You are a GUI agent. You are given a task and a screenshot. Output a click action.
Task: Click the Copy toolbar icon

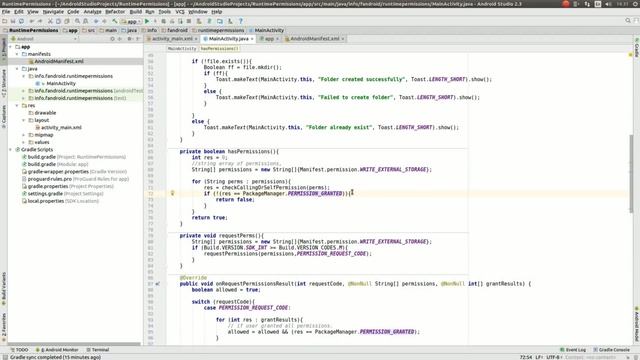coord(58,21)
